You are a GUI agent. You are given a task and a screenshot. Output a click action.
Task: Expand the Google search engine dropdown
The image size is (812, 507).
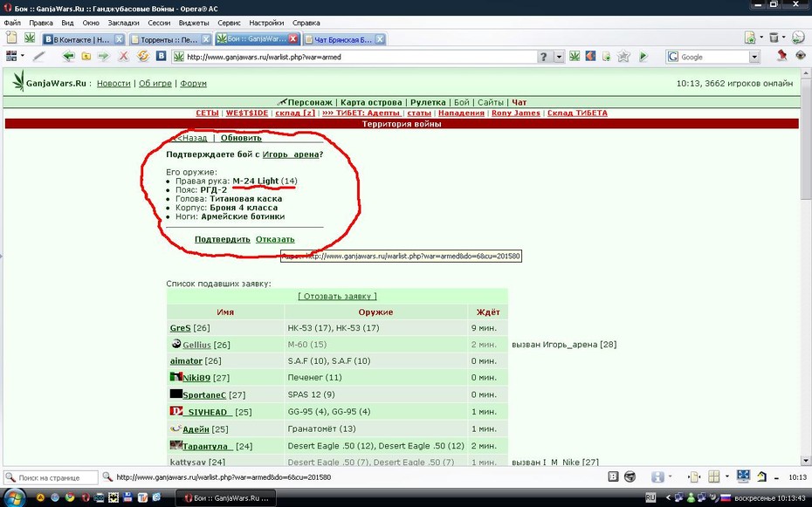754,57
